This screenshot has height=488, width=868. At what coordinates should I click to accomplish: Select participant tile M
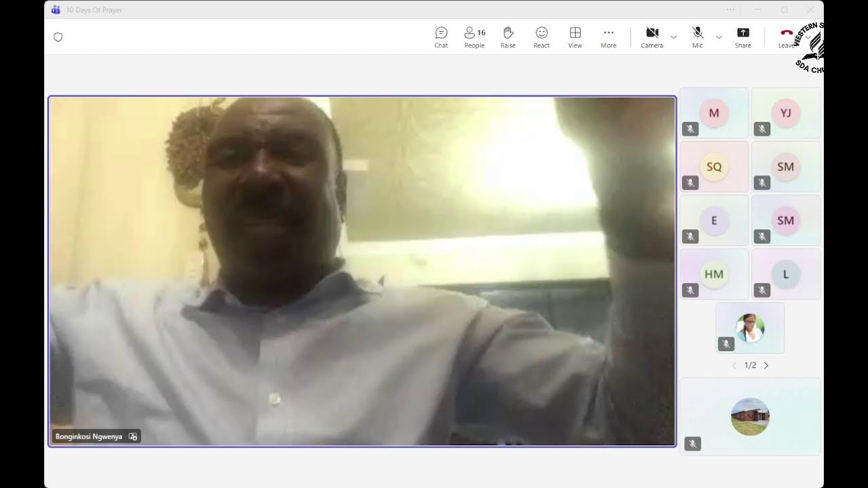714,113
